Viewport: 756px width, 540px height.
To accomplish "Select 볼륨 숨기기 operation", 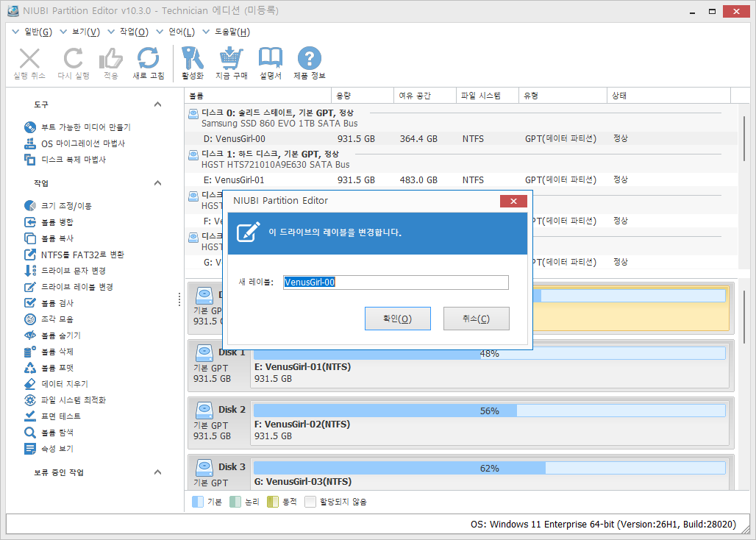I will click(x=52, y=335).
